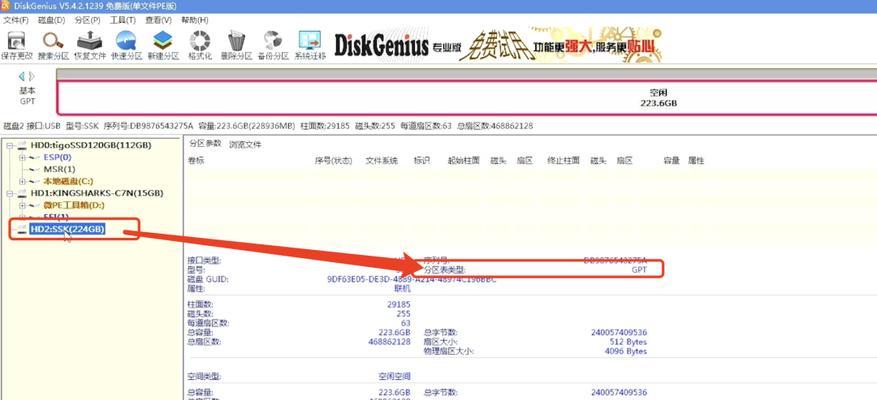Open the 文件(F) menu
The height and width of the screenshot is (400, 877).
16,20
